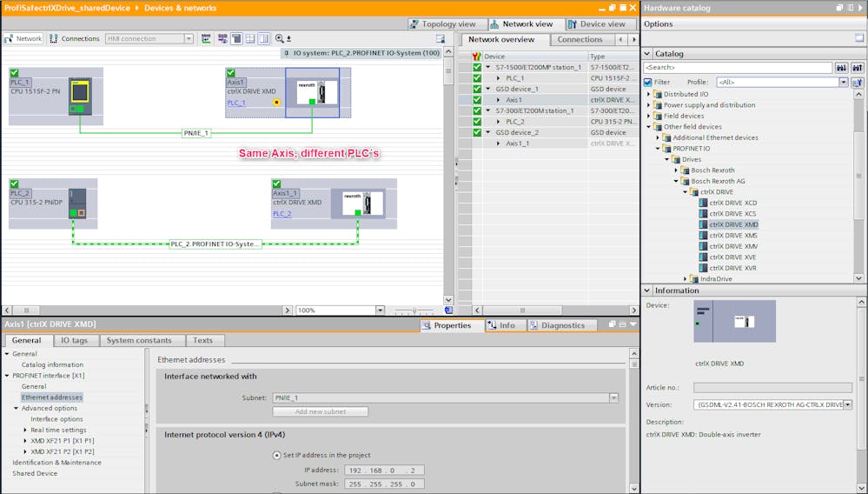
Task: Select Shared Device in properties tree
Action: click(35, 473)
